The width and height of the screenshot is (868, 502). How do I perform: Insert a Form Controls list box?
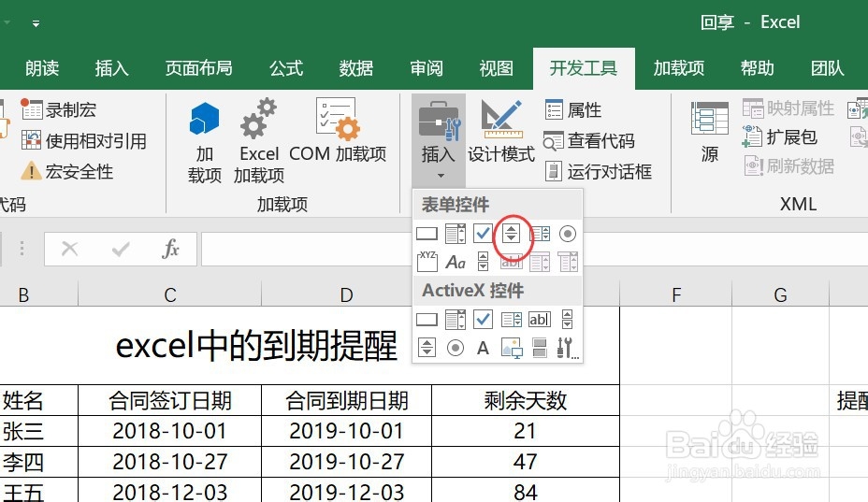pos(540,234)
